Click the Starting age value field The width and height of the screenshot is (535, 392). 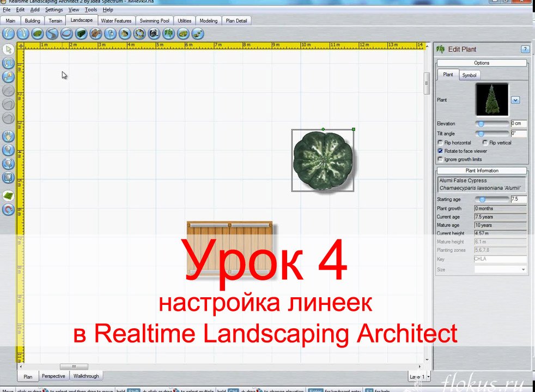coord(519,199)
